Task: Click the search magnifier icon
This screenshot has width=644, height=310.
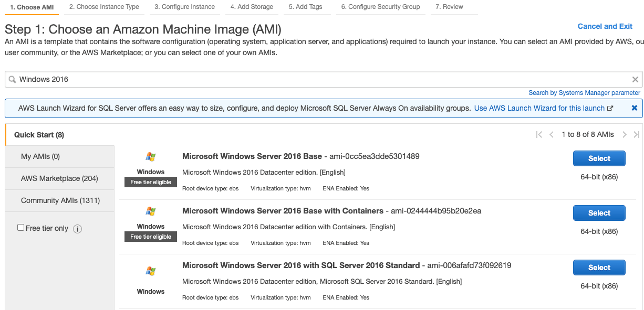Action: pos(12,79)
